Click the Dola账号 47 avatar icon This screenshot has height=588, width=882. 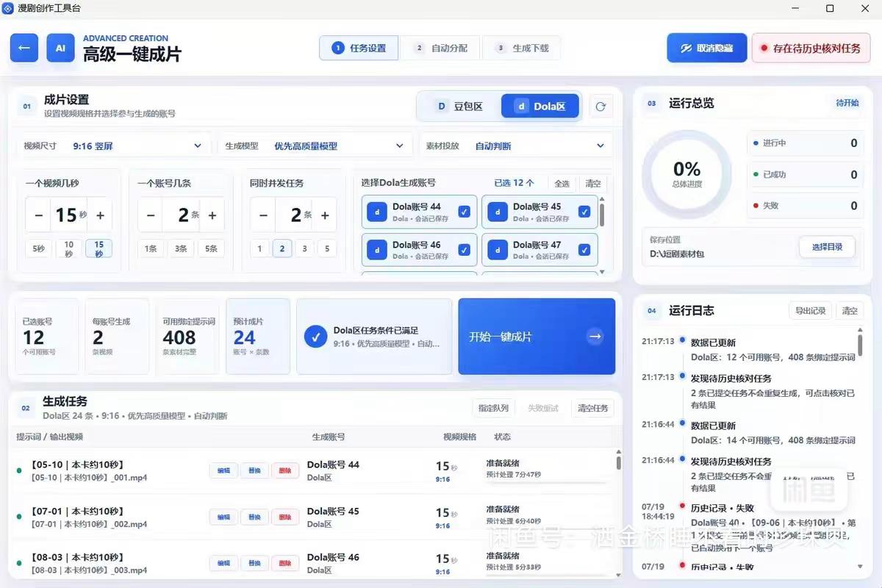coord(498,250)
